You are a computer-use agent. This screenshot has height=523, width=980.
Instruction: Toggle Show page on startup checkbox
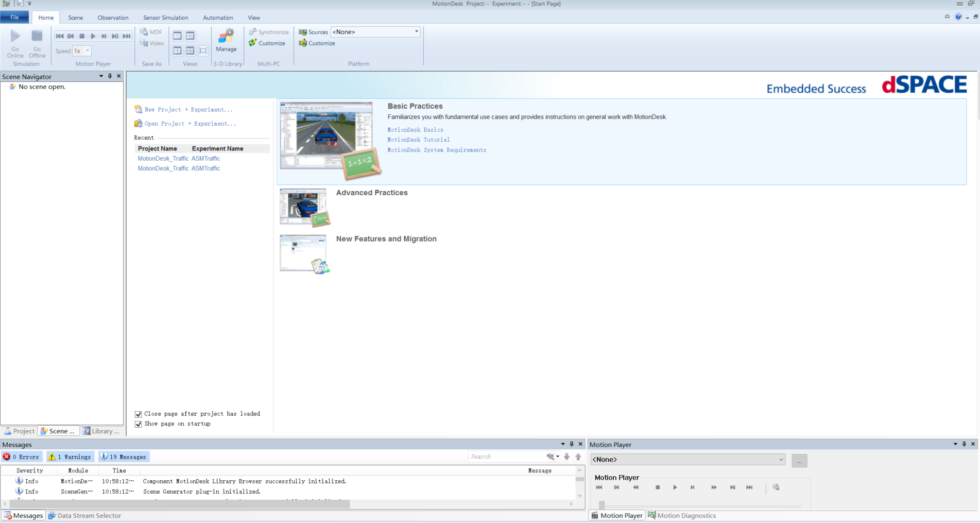pyautogui.click(x=139, y=424)
